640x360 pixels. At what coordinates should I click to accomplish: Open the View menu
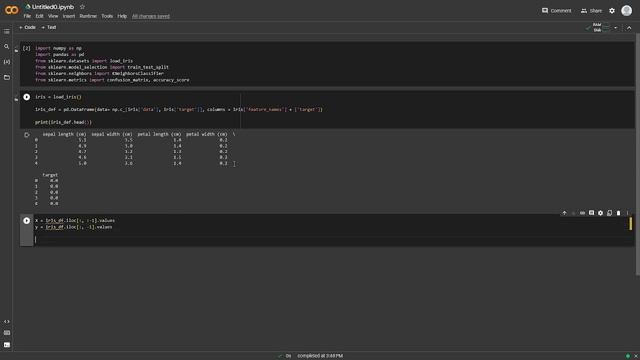[x=53, y=16]
